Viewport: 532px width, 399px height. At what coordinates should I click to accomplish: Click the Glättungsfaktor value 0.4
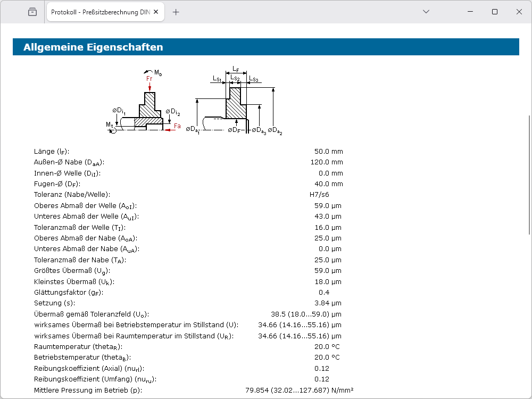pyautogui.click(x=324, y=293)
